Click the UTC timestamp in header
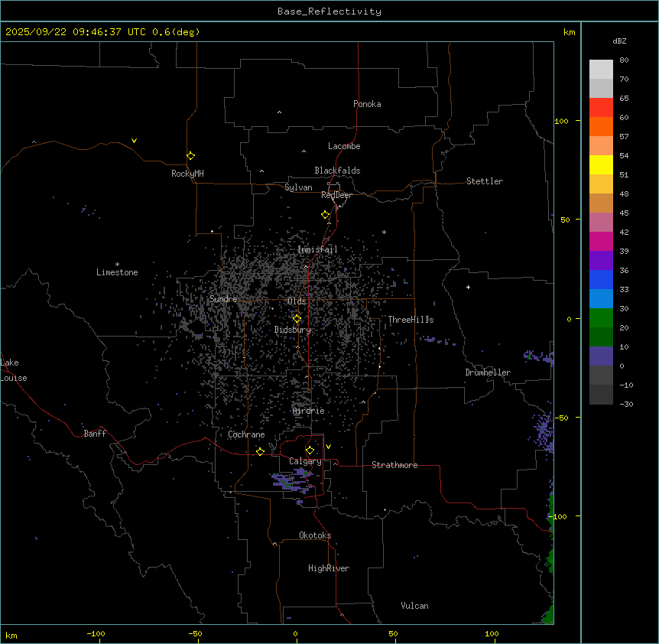 pos(102,32)
